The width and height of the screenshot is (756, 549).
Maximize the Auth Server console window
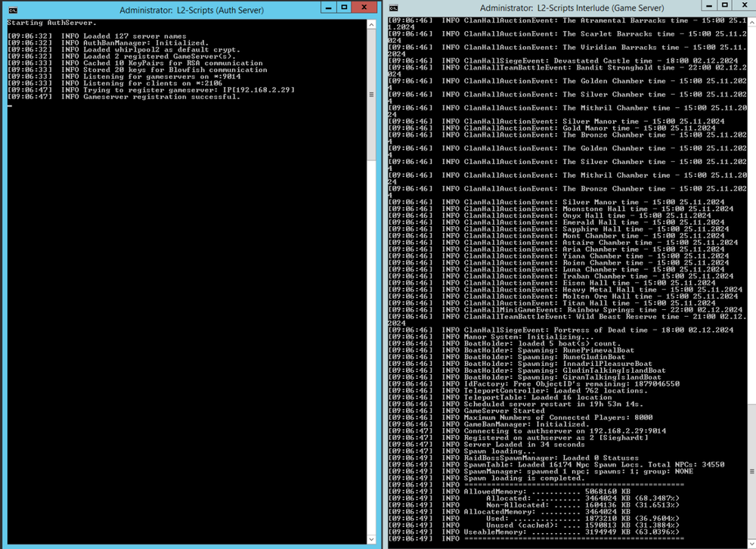[344, 8]
